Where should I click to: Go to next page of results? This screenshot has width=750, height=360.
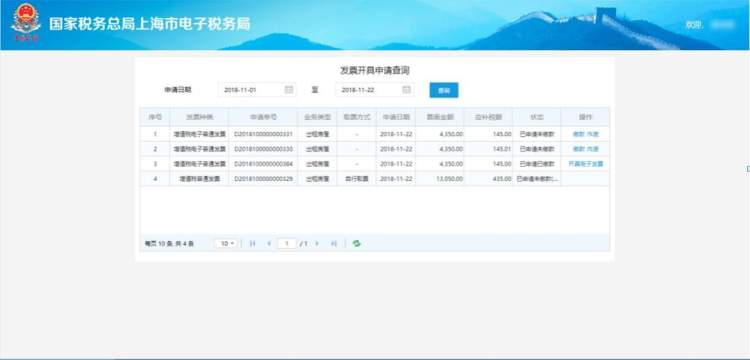[317, 244]
